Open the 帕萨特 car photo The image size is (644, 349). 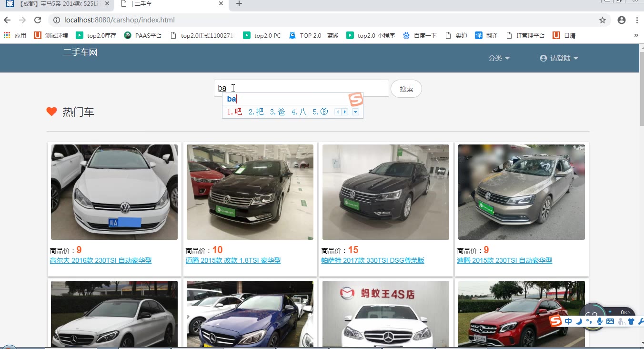tap(386, 192)
